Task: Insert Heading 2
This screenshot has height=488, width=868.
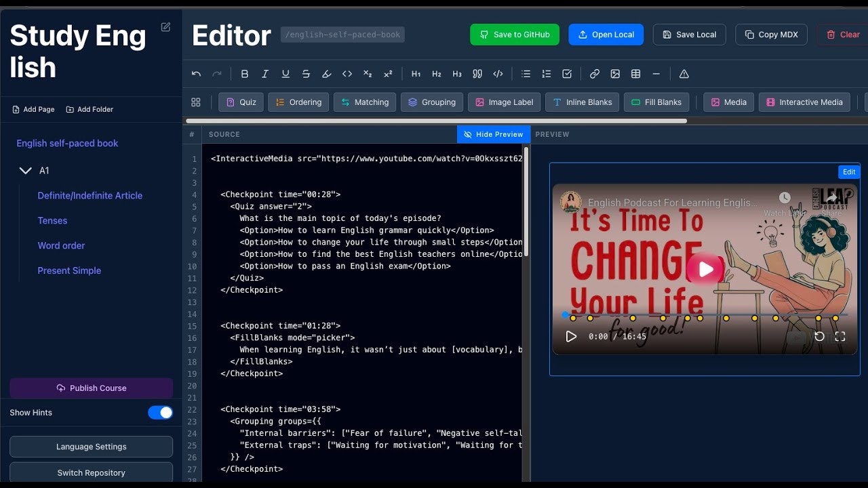Action: (x=437, y=74)
